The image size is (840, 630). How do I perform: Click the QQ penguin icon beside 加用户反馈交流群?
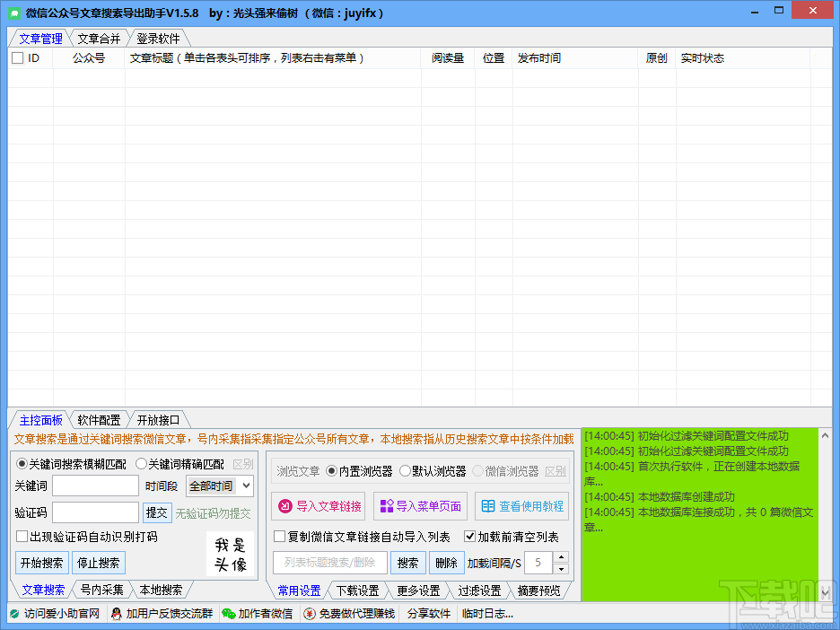pos(117,614)
